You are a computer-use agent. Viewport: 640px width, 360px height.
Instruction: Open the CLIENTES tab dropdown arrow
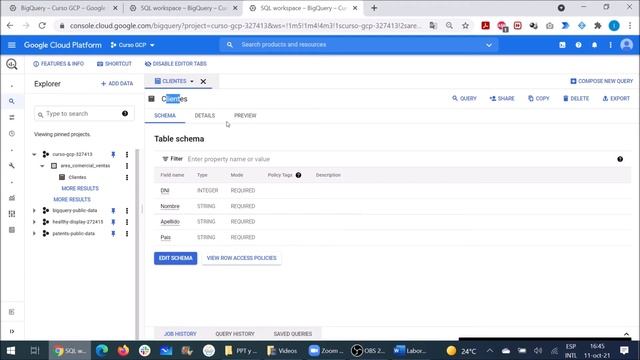coord(192,81)
